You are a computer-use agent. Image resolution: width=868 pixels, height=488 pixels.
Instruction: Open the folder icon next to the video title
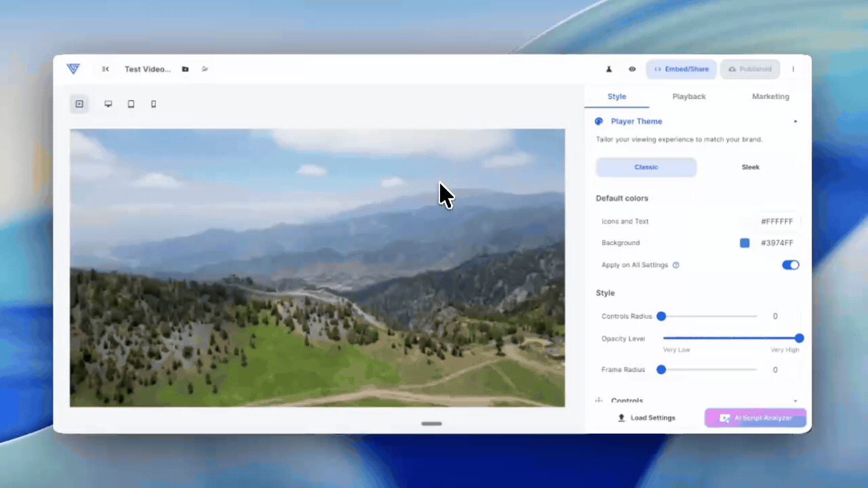[185, 69]
